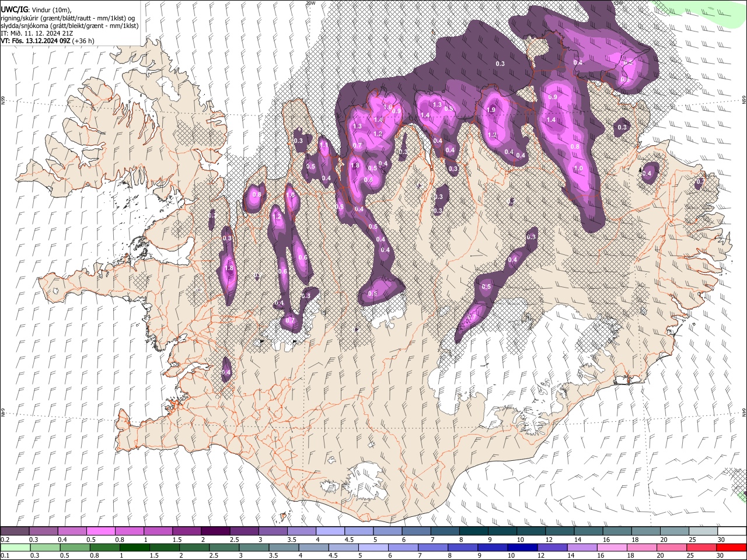Select the rigning/skúrir legend description line
The height and width of the screenshot is (560, 747).
[68, 17]
